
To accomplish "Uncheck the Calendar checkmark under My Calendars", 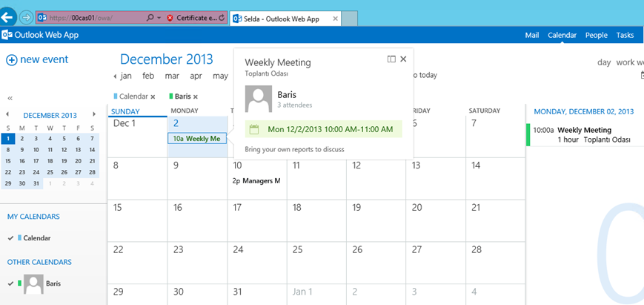I will pyautogui.click(x=10, y=238).
